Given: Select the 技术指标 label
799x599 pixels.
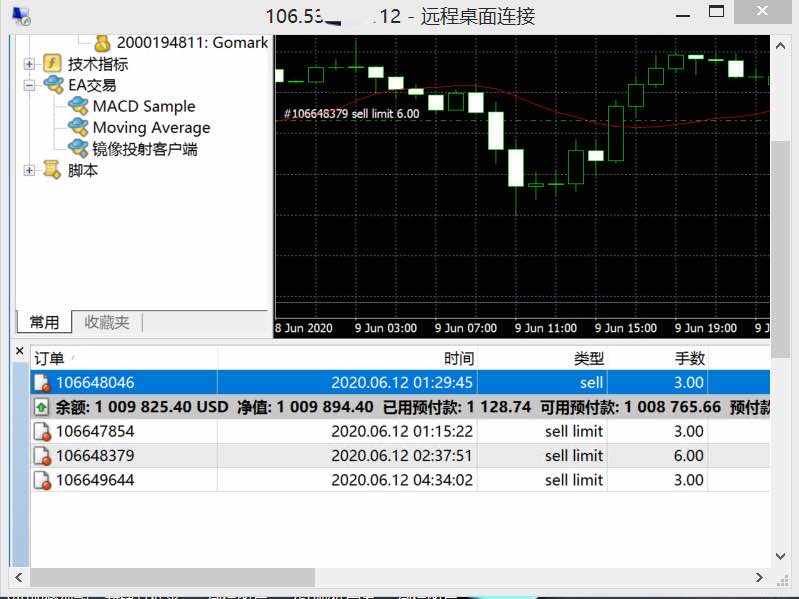Looking at the screenshot, I should pos(98,64).
